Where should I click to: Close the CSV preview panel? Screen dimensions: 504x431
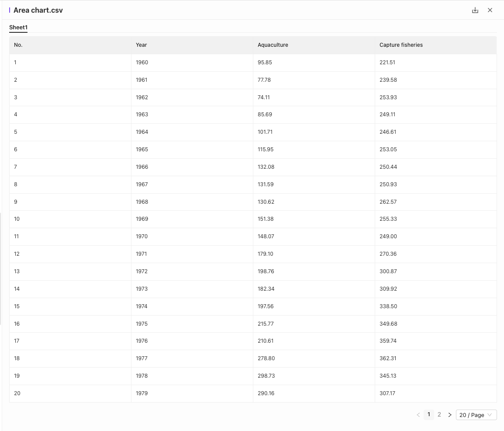pyautogui.click(x=490, y=10)
